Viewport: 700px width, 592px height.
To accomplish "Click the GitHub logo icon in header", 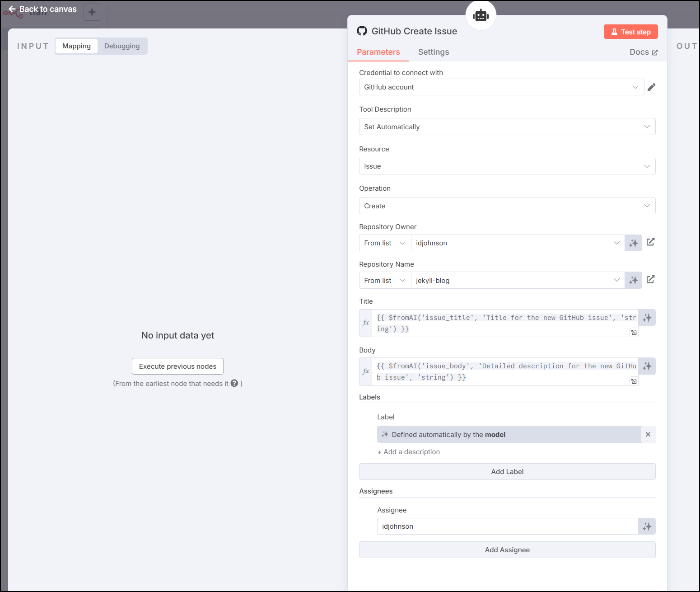I will tap(362, 31).
